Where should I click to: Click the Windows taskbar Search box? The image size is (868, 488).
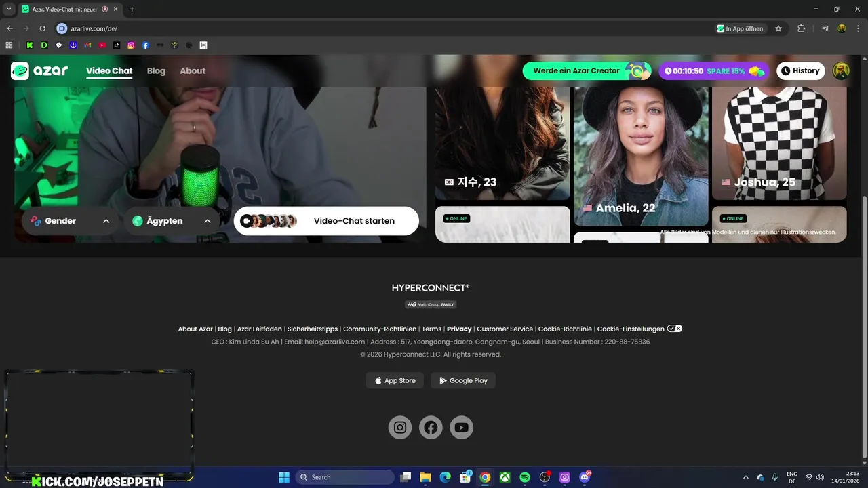(x=345, y=477)
